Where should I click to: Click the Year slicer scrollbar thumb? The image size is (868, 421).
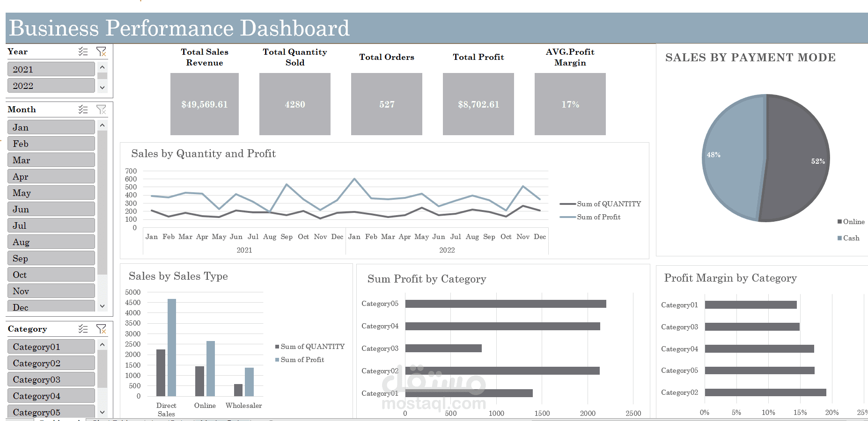(x=102, y=77)
